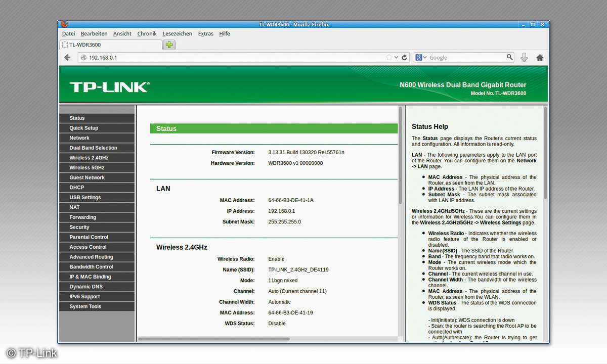
Task: Open the Datei menu
Action: (68, 34)
